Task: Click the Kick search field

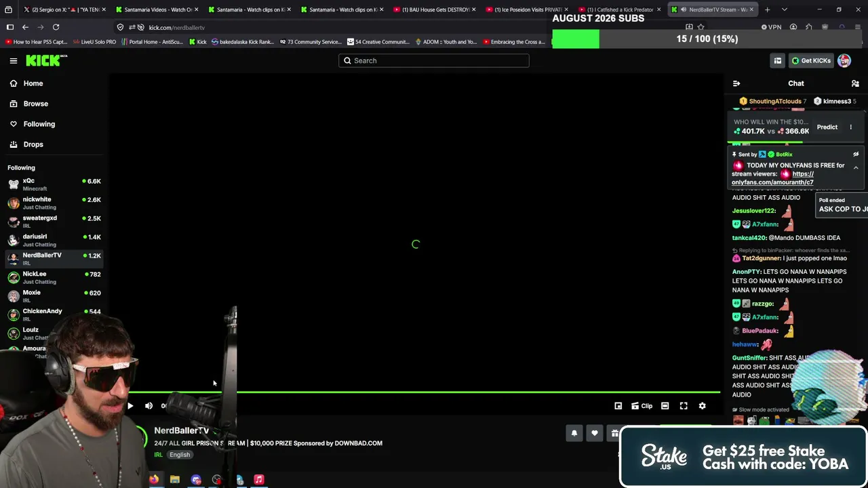Action: (434, 61)
